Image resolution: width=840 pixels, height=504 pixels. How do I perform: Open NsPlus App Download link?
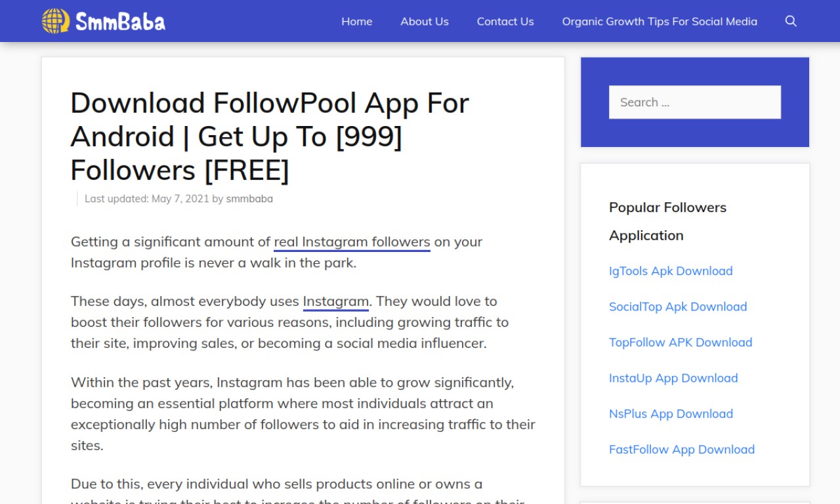671,414
